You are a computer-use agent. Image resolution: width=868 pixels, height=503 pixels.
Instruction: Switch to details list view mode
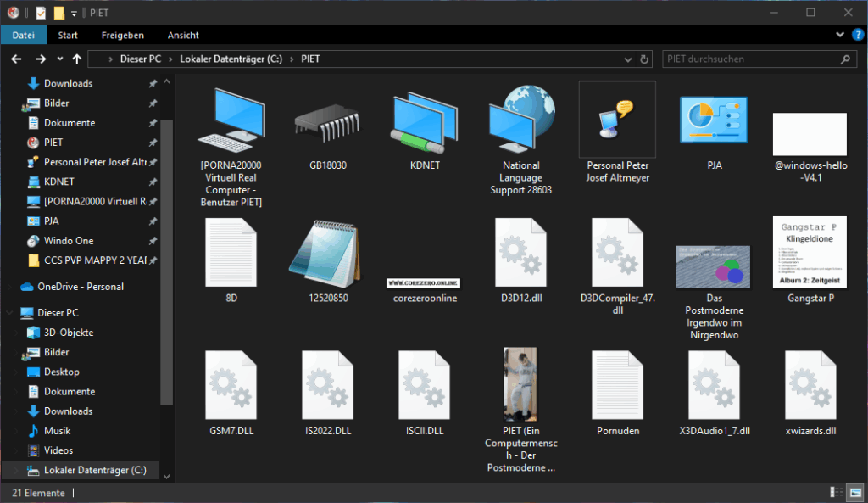836,493
